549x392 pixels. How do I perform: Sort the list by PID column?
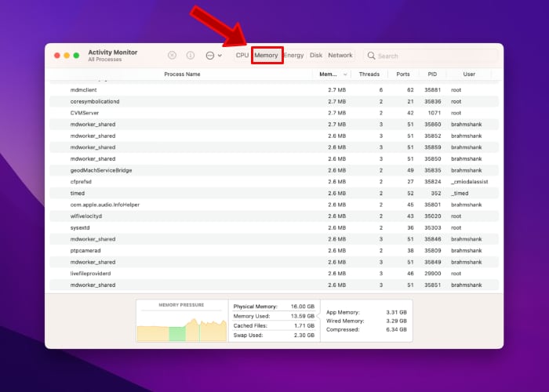(x=432, y=74)
